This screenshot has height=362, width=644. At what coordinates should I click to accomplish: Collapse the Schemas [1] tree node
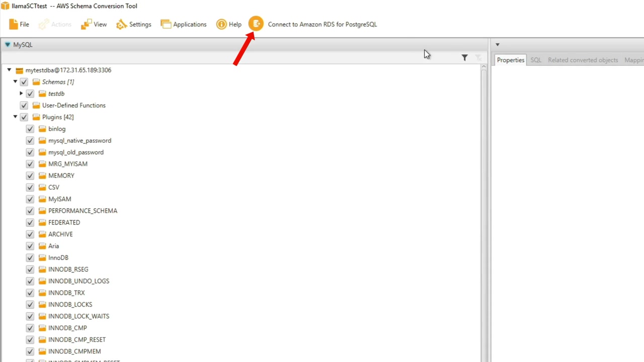(x=15, y=82)
